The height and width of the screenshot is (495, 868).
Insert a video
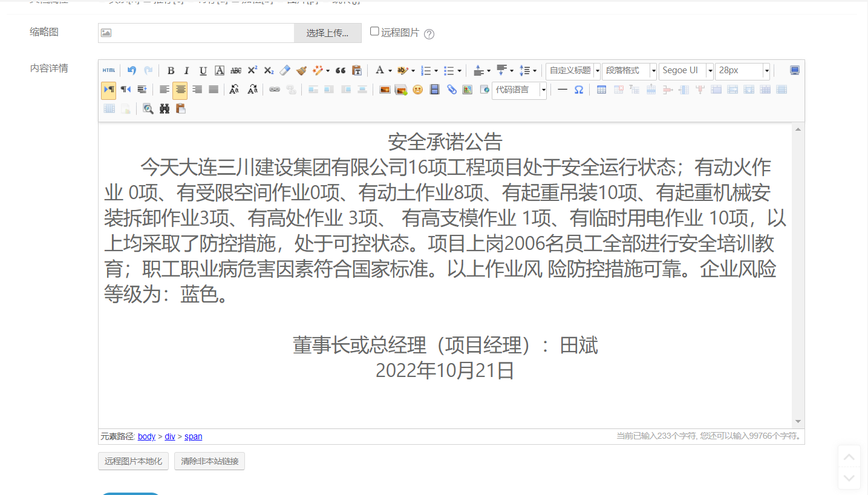(434, 90)
